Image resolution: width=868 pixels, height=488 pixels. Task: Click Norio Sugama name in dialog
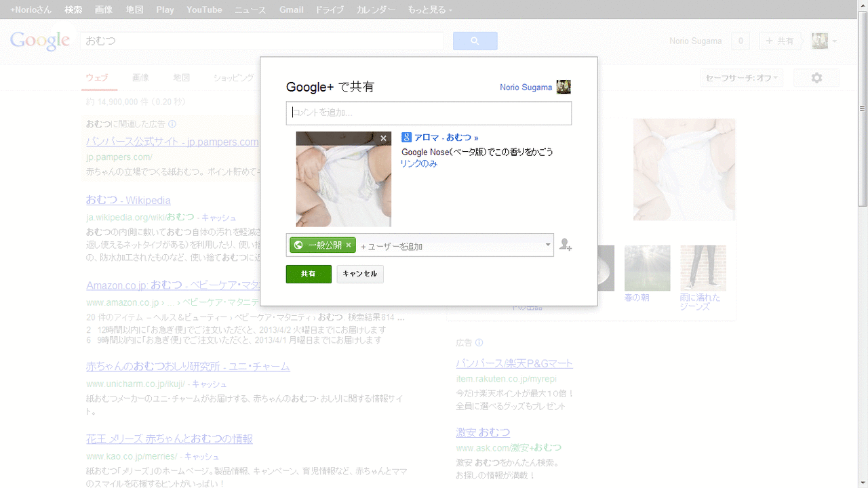point(526,87)
